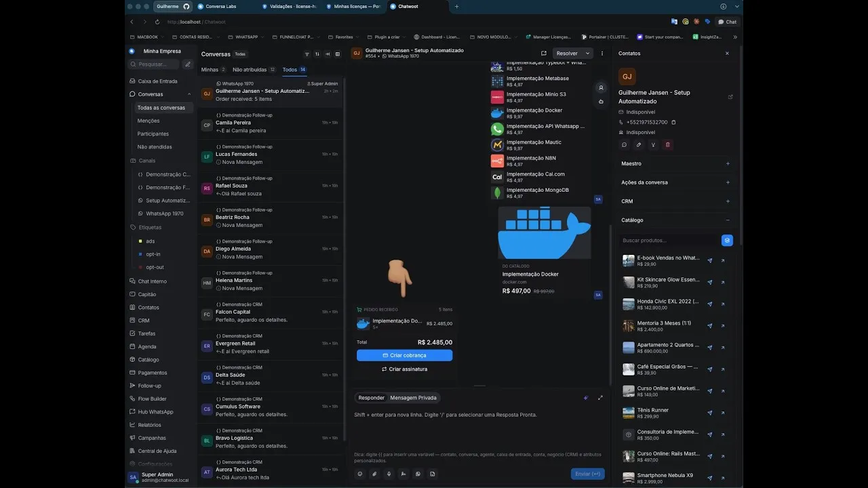The width and height of the screenshot is (868, 488).
Task: Click the open in new window icon beside Resolver
Action: coord(543,54)
